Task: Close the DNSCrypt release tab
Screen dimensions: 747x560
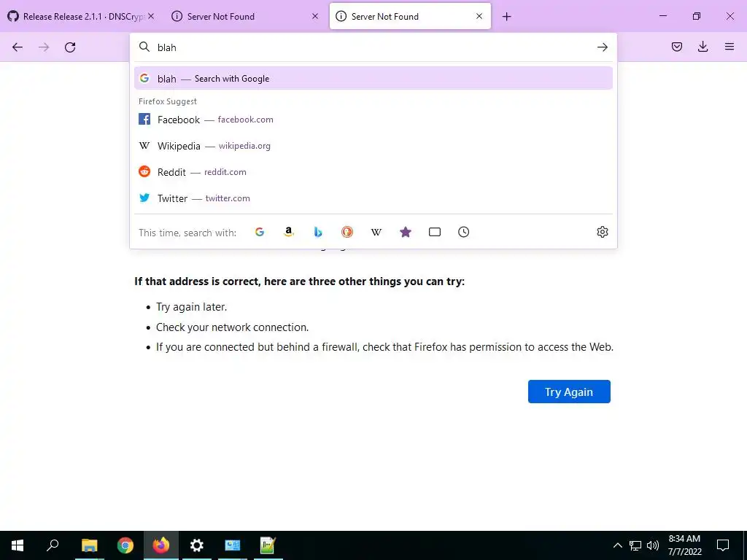Action: [x=151, y=16]
